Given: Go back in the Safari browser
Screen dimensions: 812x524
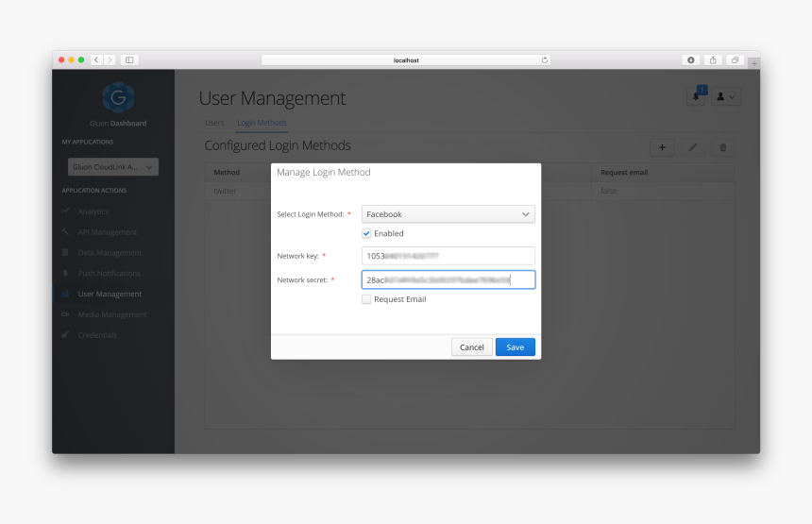Looking at the screenshot, I should 96,60.
